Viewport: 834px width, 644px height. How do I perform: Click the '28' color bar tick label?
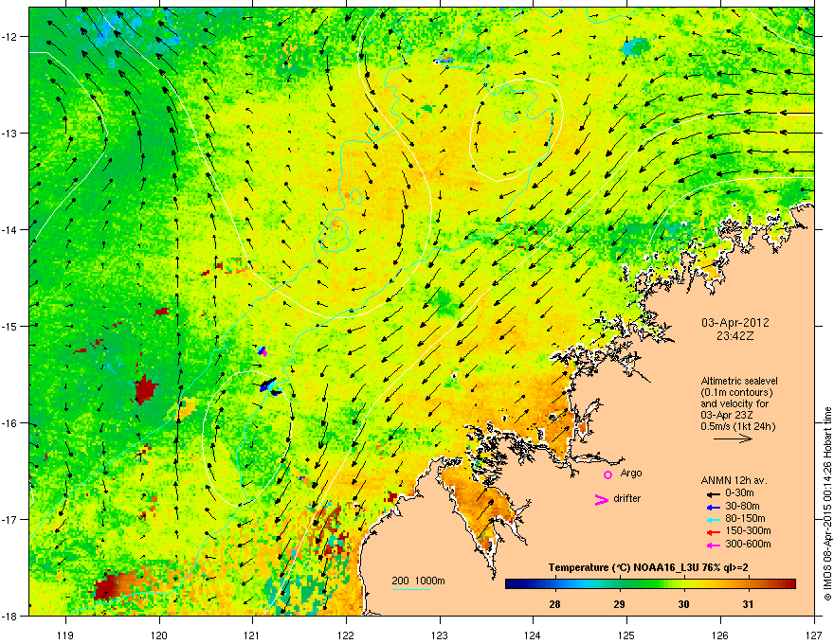point(554,604)
